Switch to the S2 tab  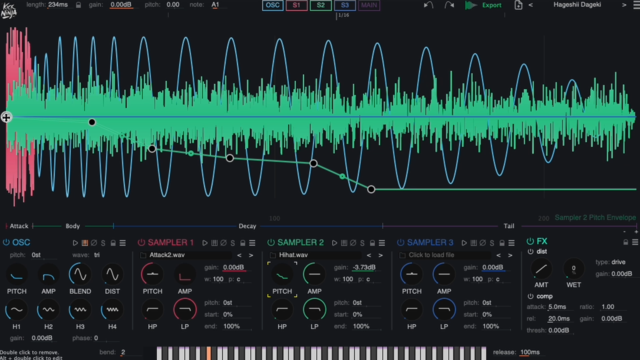click(321, 5)
